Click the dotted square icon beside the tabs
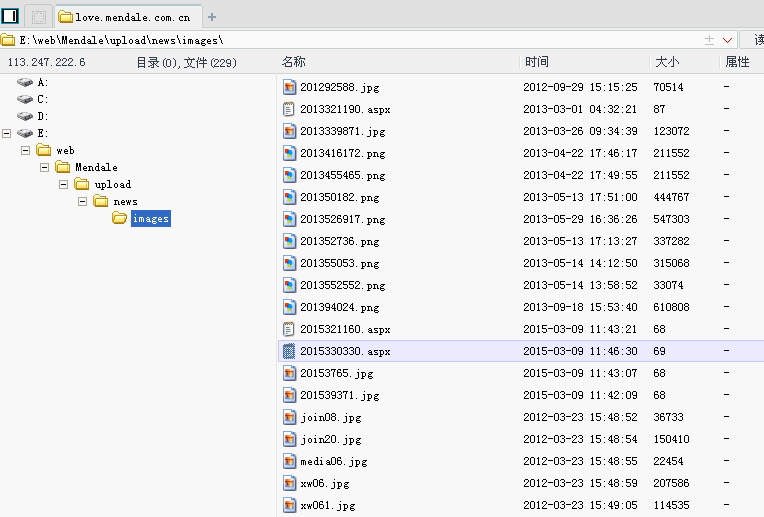The image size is (764, 517). pyautogui.click(x=38, y=17)
